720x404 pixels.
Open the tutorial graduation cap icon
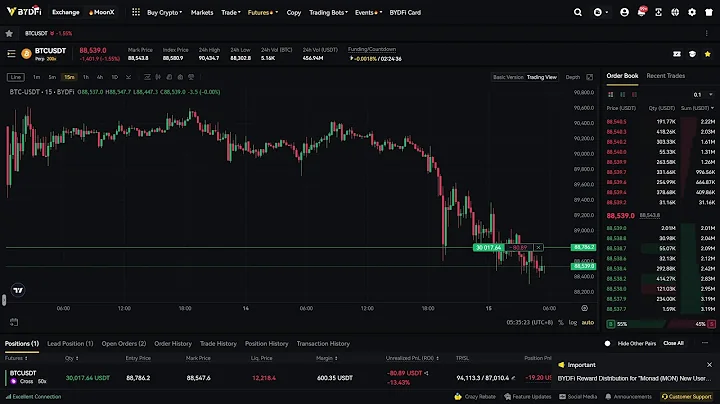click(692, 54)
